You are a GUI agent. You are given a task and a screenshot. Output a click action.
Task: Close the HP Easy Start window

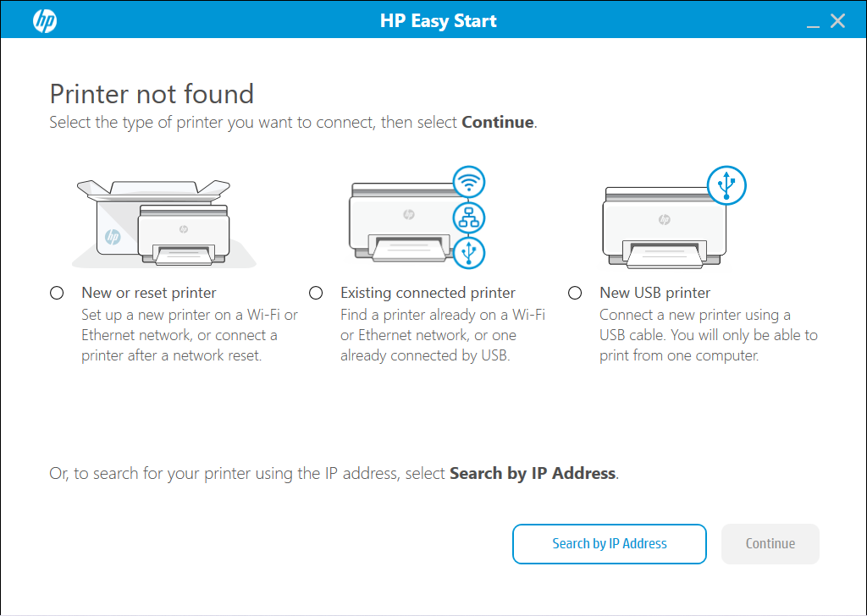837,21
